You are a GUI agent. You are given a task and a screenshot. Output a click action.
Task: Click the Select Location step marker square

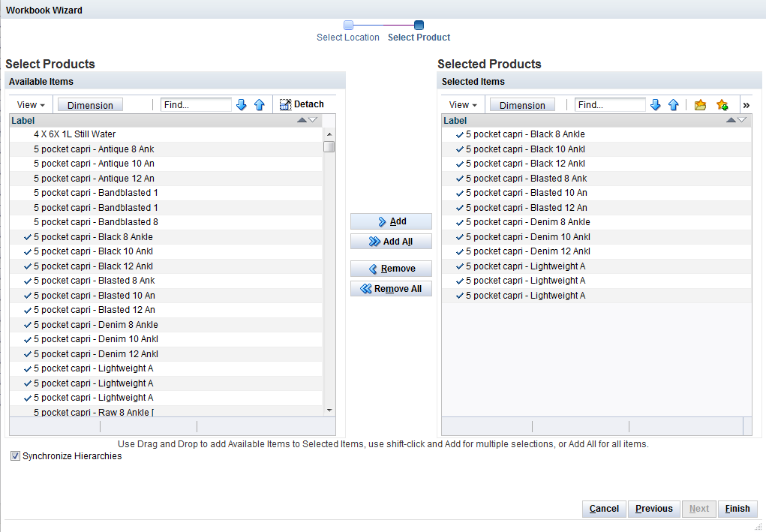point(348,25)
